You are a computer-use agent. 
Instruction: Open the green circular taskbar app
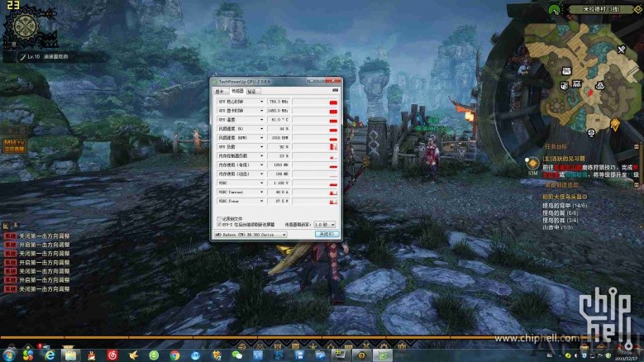(154, 355)
